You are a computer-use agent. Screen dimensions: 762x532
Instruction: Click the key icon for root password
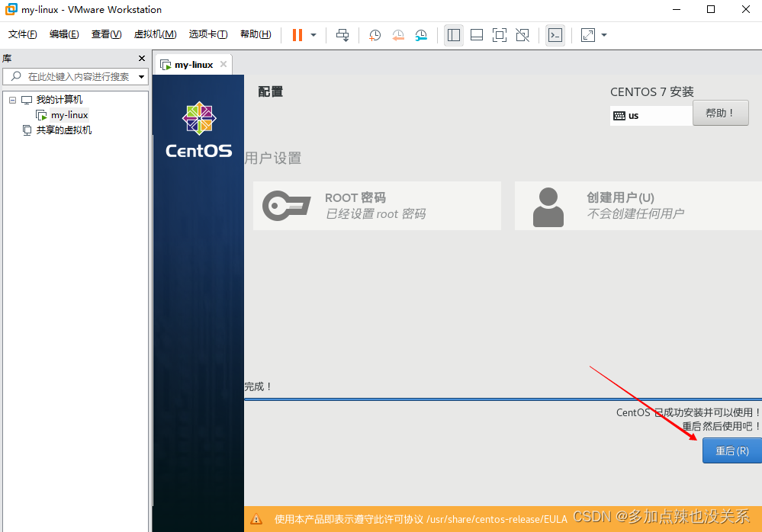pyautogui.click(x=287, y=206)
